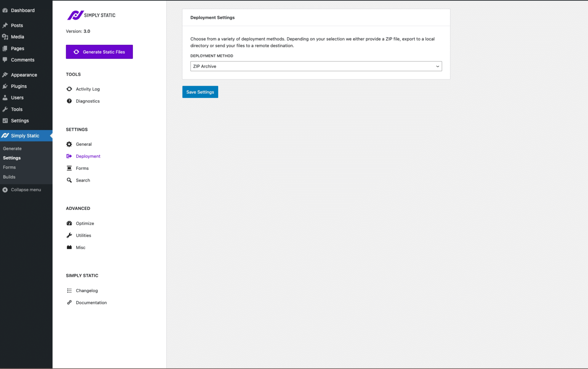Open the Documentation link
Screen dimensions: 588x369
click(x=91, y=302)
